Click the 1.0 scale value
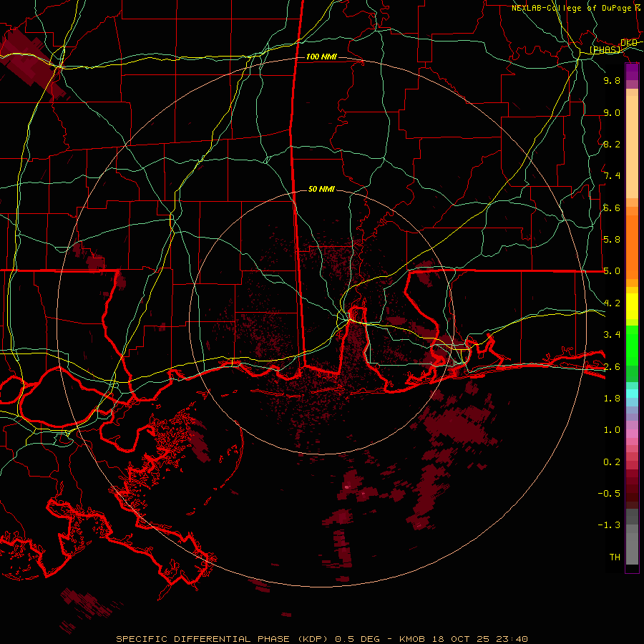This screenshot has width=644, height=644. coord(612,430)
